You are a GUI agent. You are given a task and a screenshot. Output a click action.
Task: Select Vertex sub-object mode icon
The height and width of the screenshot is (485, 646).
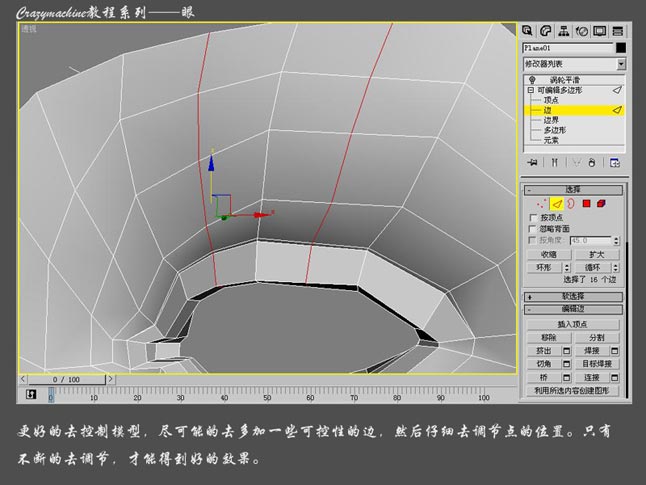click(541, 204)
